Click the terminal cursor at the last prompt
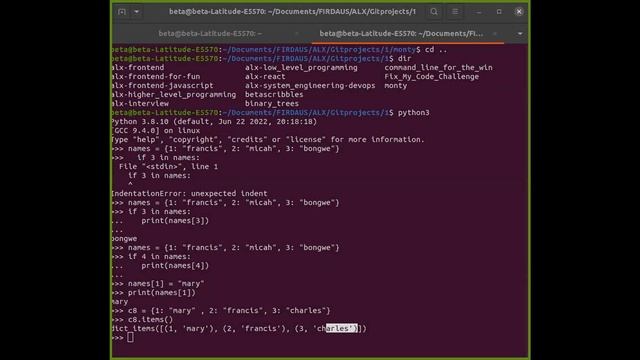Screen dimensions: 640x360 point(130,338)
